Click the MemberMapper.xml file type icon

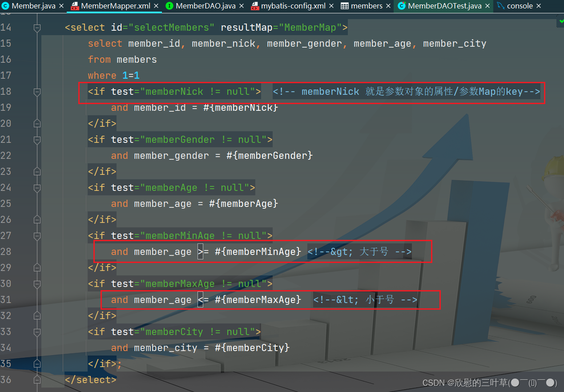pyautogui.click(x=75, y=6)
